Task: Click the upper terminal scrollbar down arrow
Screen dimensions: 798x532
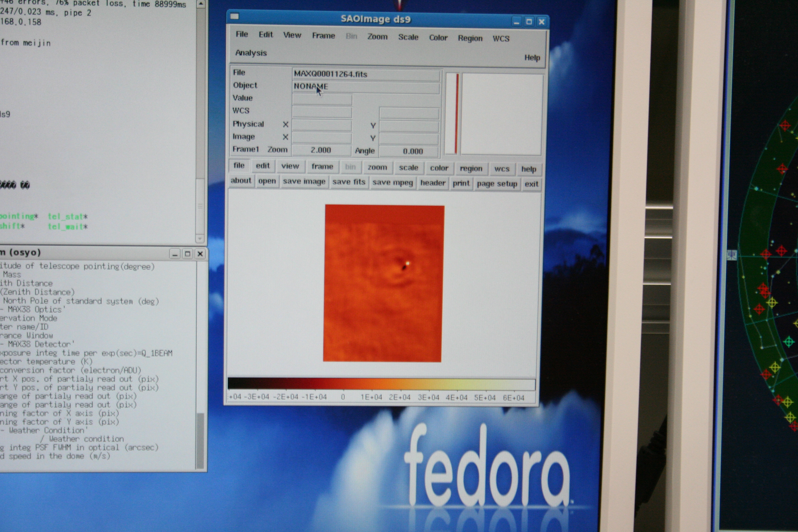Action: [200, 239]
